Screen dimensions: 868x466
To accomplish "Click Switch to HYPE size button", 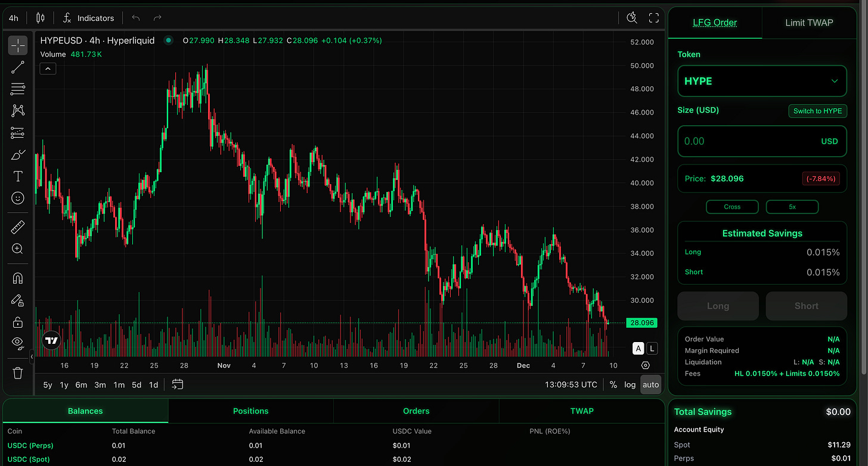I will point(817,111).
